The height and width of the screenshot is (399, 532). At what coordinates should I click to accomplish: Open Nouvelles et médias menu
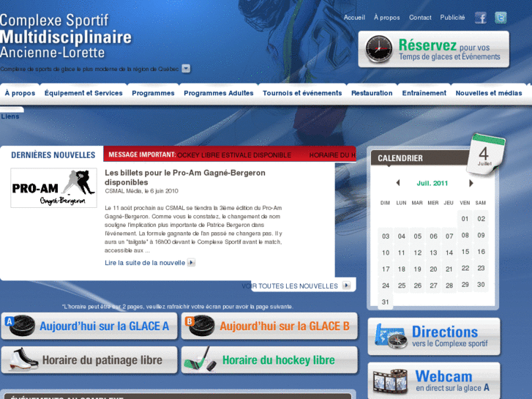pos(489,93)
